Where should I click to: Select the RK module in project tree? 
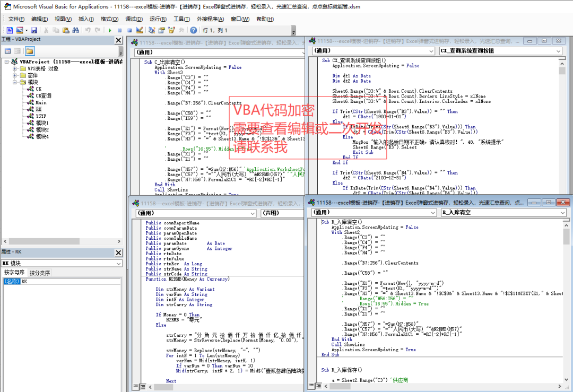click(x=38, y=109)
